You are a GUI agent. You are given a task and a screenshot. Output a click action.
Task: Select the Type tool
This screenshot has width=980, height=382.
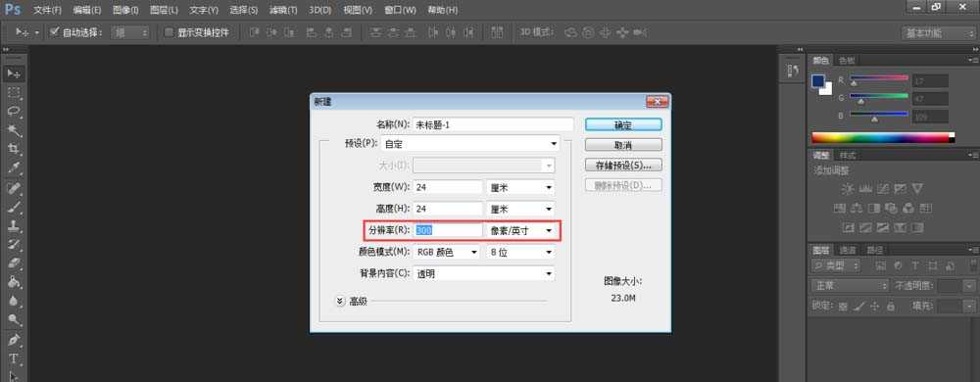(x=14, y=358)
